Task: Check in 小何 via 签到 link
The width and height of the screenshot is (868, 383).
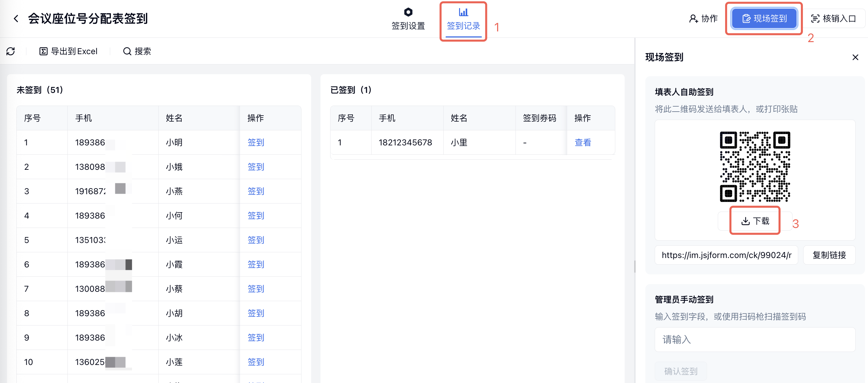Action: click(256, 216)
